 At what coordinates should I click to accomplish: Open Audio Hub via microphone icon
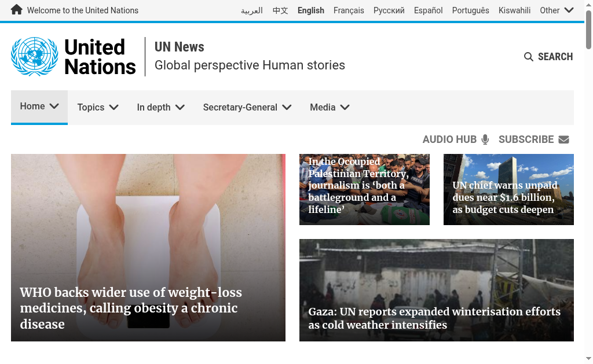485,139
